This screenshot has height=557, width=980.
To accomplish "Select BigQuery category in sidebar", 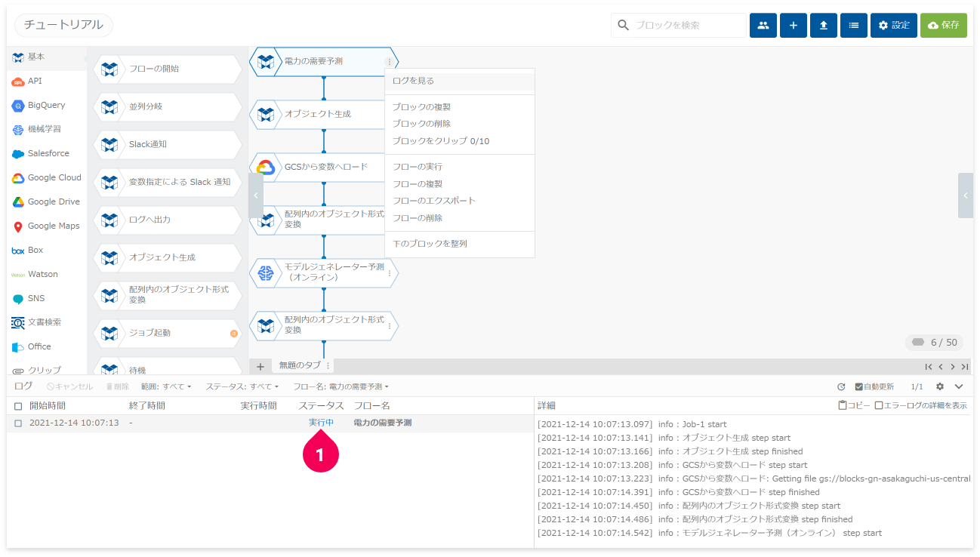I will pyautogui.click(x=46, y=105).
